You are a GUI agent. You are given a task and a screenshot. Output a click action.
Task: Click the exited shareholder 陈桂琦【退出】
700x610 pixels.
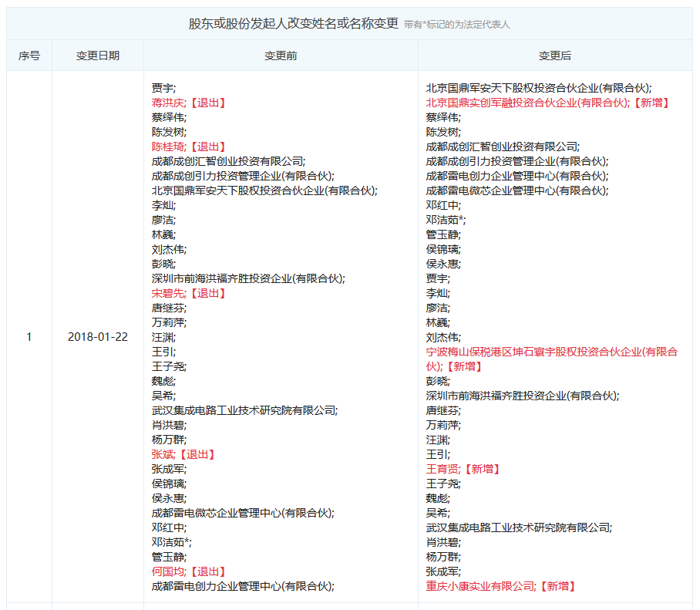pos(189,147)
